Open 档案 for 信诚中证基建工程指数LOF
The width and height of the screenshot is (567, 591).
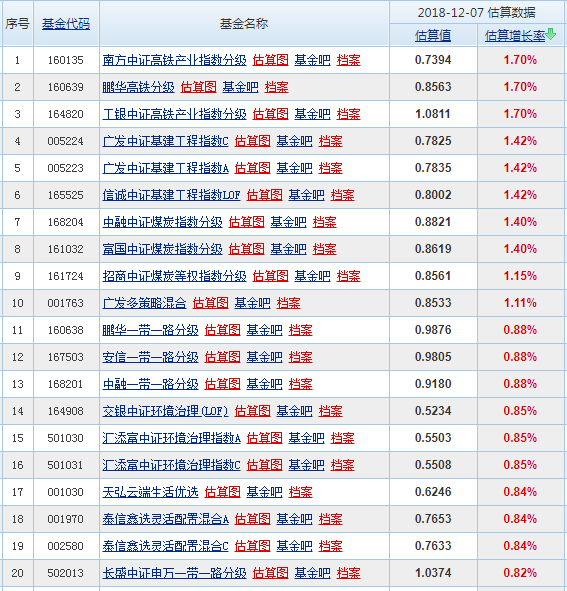342,195
